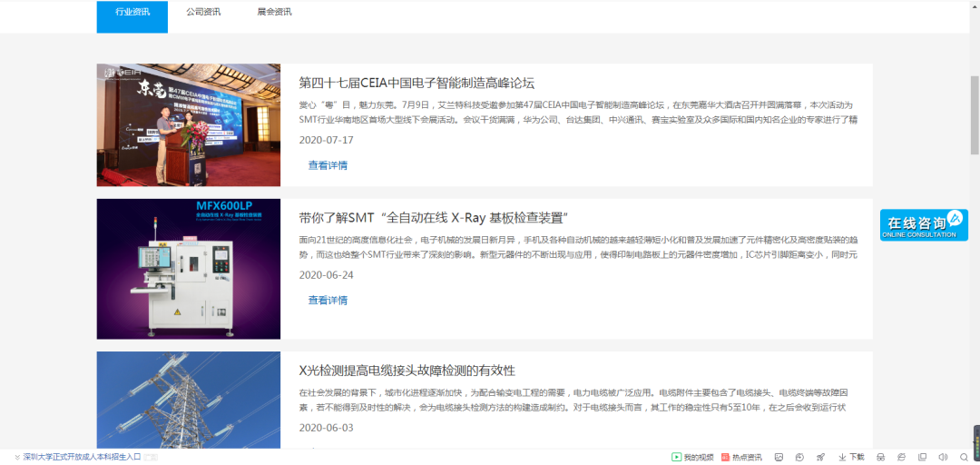Screen dimensions: 980x465
Task: Click the circular restore icon in the status bar
Action: pos(800,458)
